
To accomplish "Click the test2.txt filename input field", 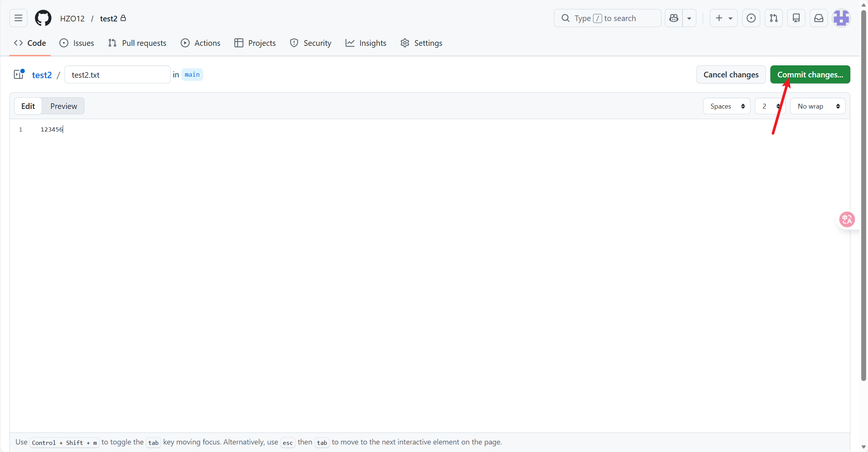I will [117, 75].
